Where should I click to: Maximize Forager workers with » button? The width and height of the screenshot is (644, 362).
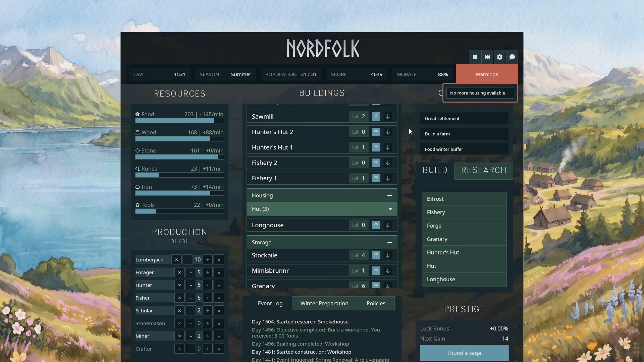(219, 273)
